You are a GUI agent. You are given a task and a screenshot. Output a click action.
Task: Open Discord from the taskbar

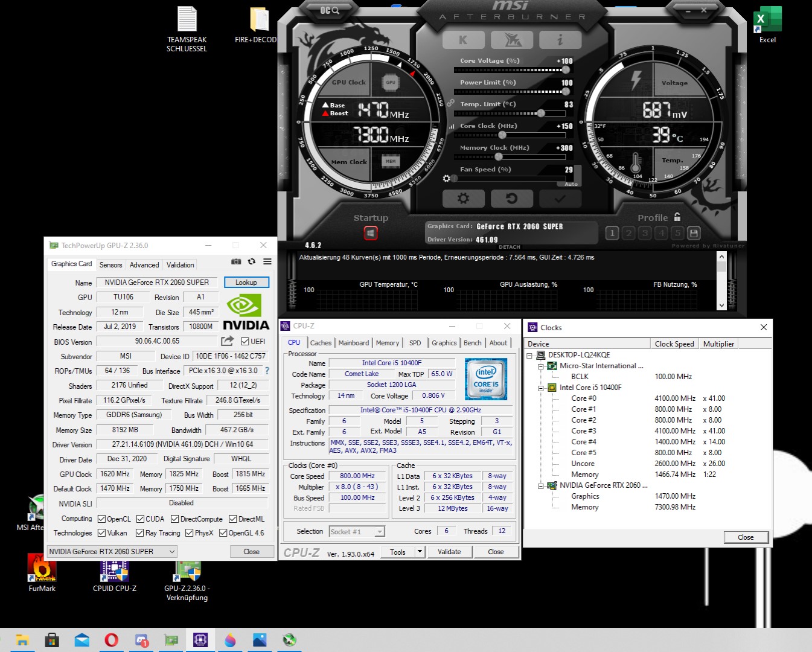[141, 640]
